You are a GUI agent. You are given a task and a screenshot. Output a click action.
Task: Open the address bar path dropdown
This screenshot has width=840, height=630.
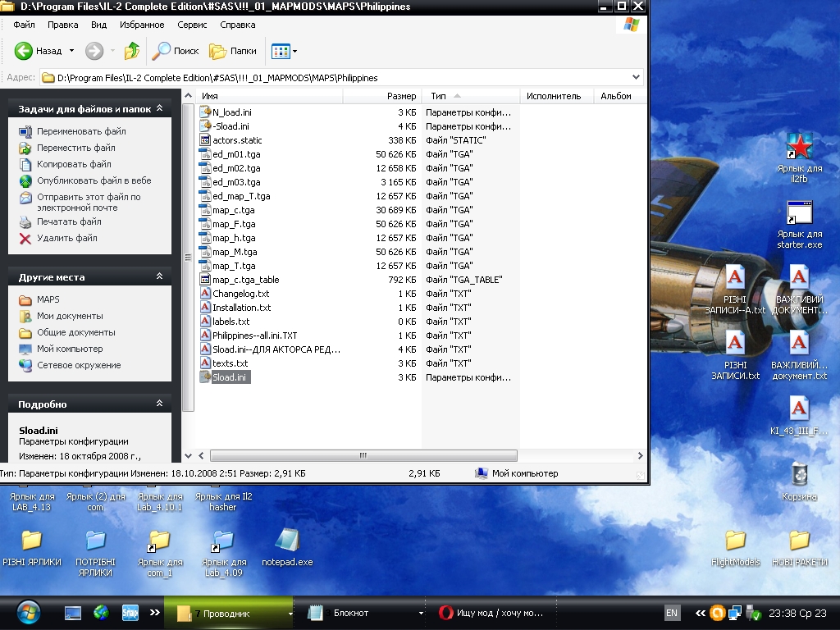tap(637, 78)
